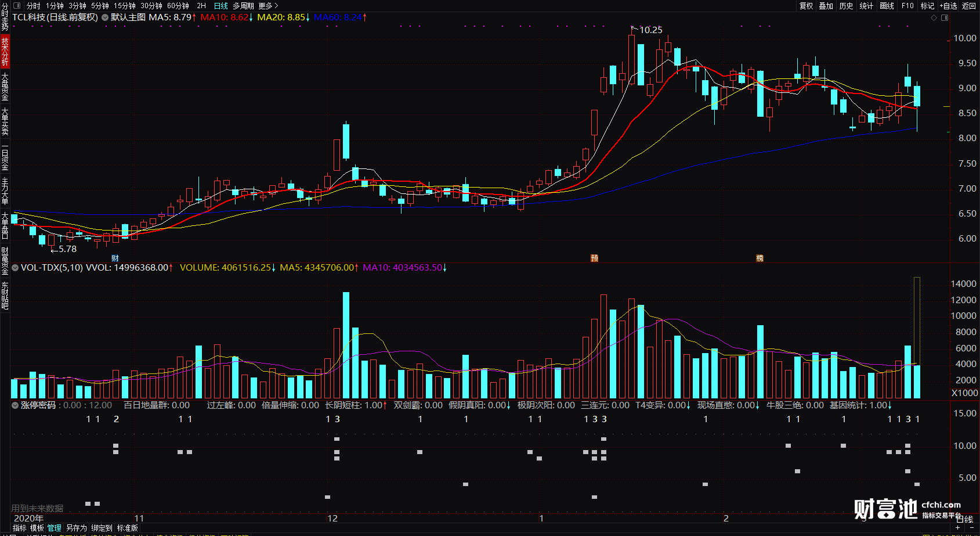
Task: Click the 2020年 label on the time axis
Action: (28, 519)
